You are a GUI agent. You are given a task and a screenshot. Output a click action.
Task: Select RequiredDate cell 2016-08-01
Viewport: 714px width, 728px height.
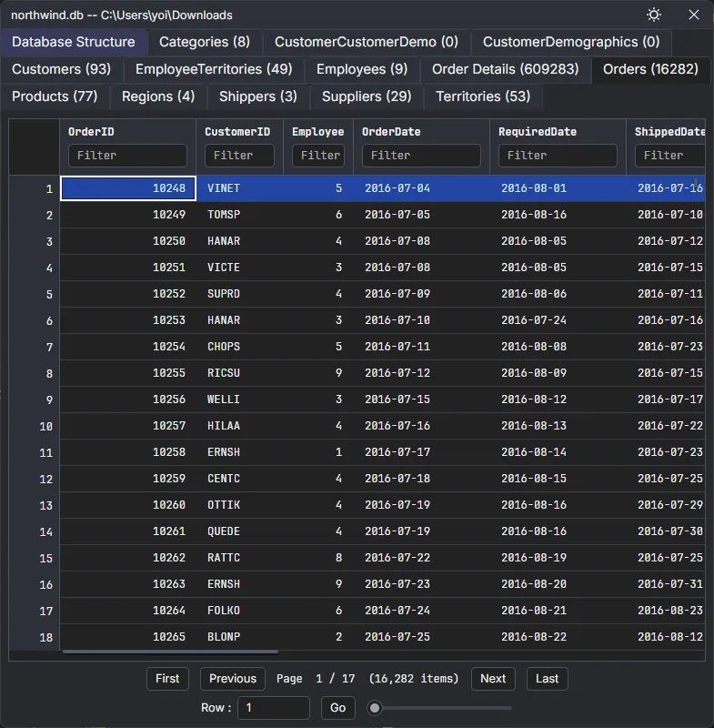[558, 188]
